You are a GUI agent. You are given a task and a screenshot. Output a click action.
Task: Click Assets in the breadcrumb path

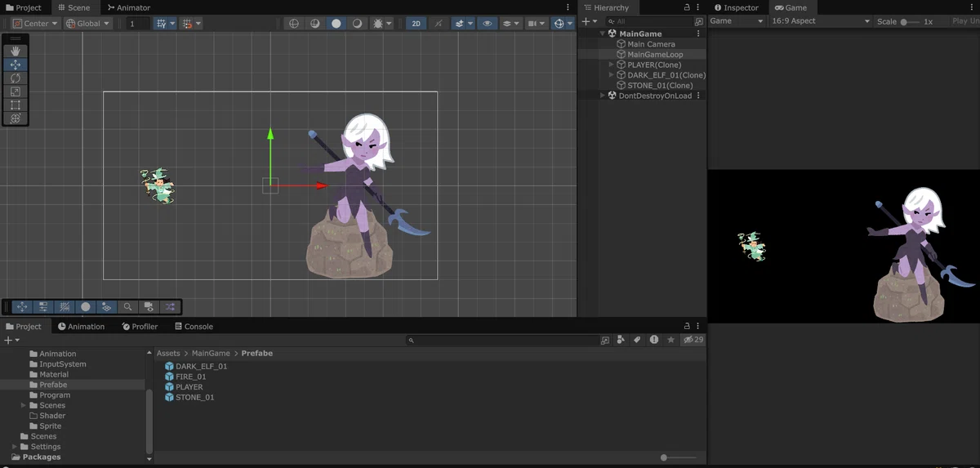coord(168,354)
